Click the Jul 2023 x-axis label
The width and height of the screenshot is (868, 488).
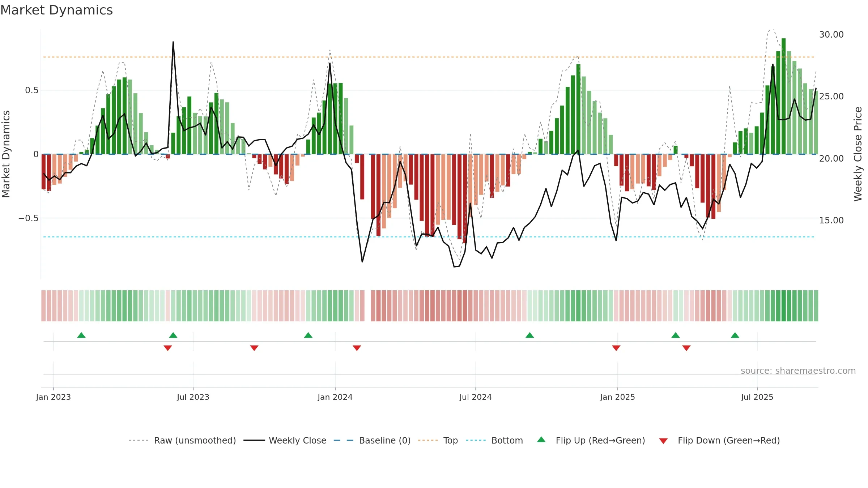[x=193, y=397]
